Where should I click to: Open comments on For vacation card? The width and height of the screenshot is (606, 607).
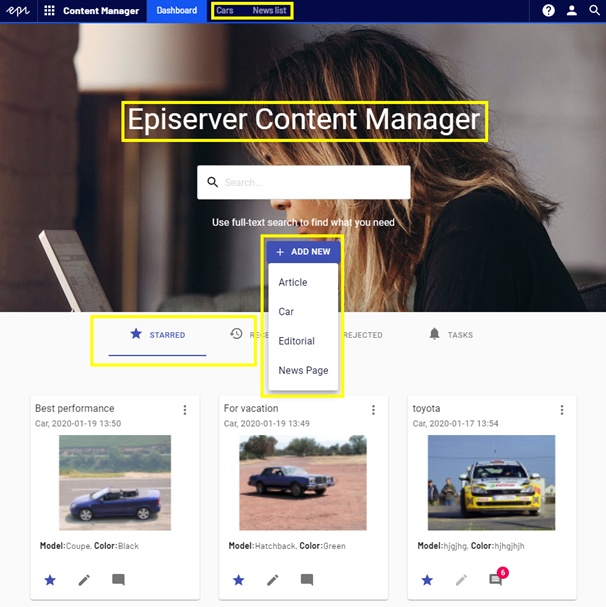(307, 579)
